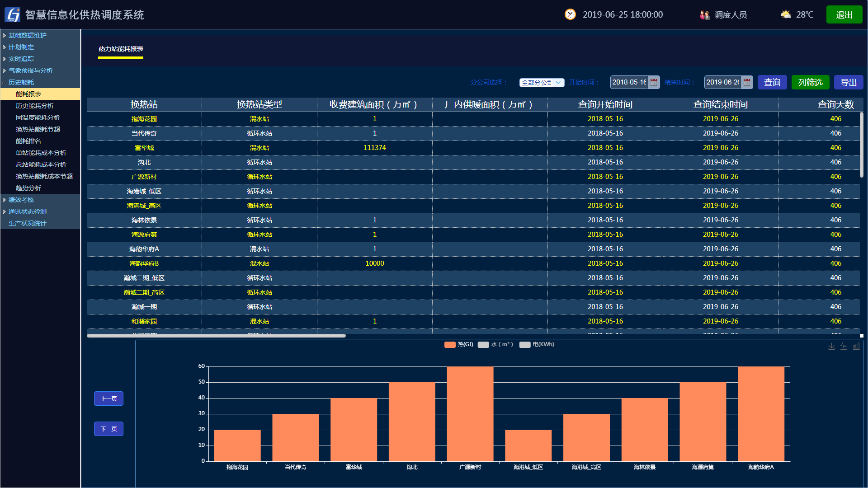
Task: Click the 换热站 column header
Action: click(144, 104)
